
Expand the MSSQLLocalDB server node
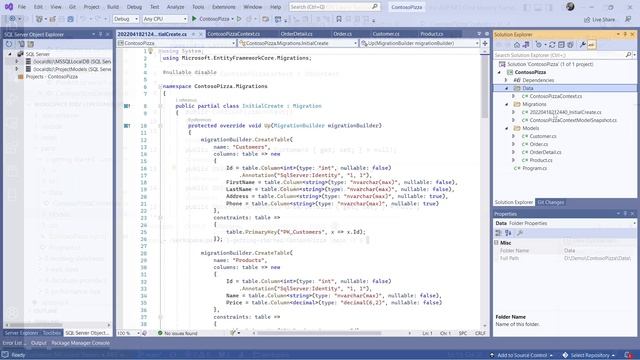17,61
